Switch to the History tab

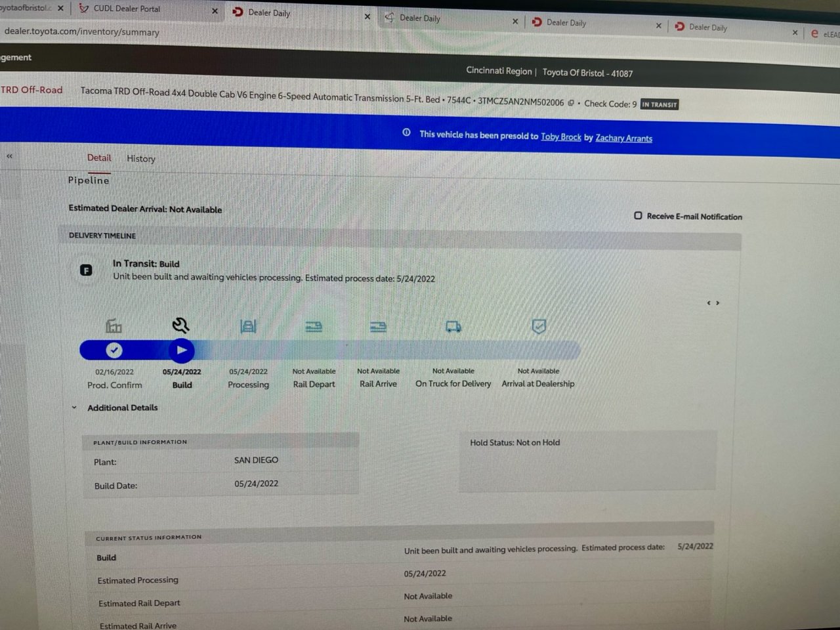click(x=141, y=158)
